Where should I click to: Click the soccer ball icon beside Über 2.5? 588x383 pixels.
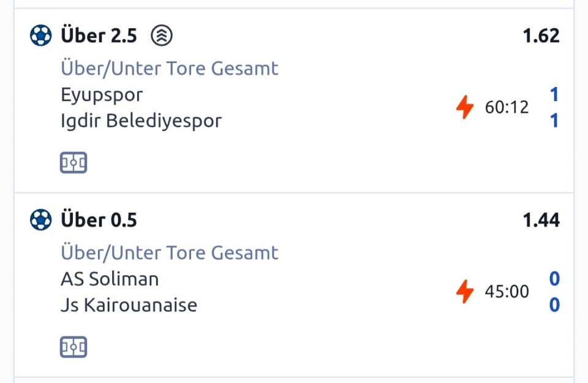click(41, 36)
